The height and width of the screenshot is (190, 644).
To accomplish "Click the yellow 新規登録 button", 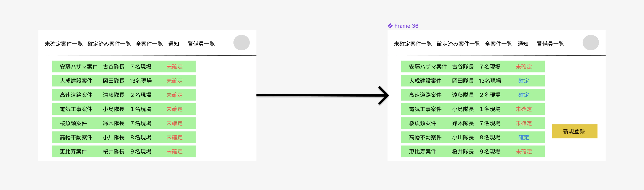I will (574, 131).
